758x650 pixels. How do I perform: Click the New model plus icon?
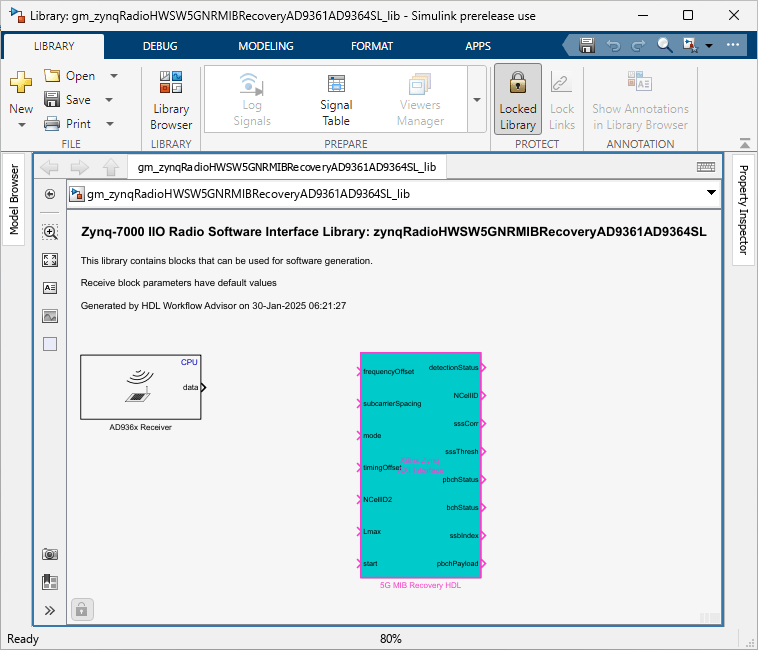pos(21,82)
